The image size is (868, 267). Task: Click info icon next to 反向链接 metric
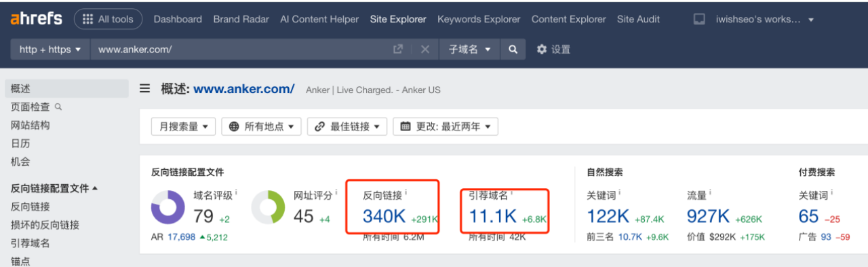[x=406, y=193]
